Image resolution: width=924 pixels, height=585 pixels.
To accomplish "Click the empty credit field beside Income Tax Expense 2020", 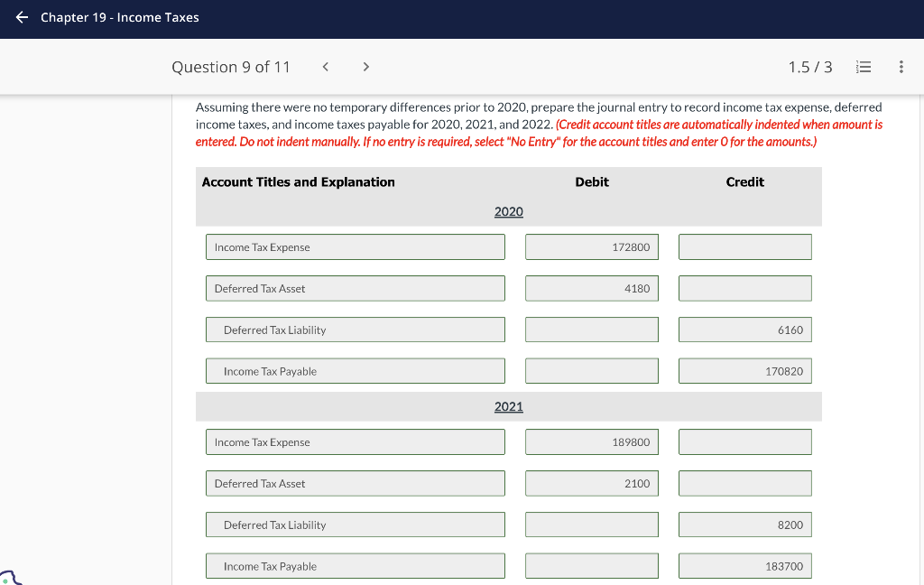I will coord(744,246).
